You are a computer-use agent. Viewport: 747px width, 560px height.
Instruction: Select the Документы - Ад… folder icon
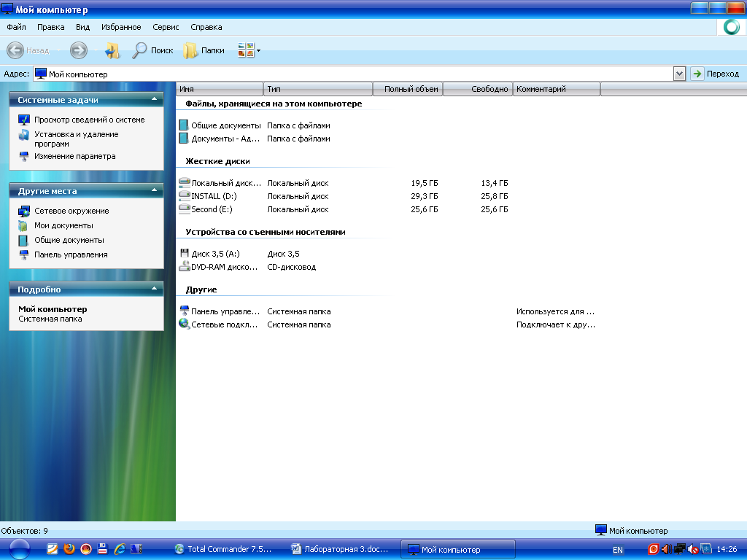(183, 138)
